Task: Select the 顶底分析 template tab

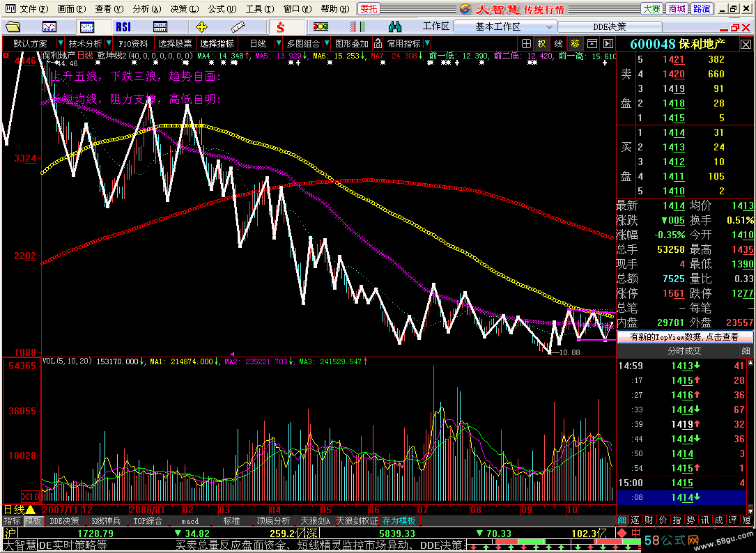Action: [x=273, y=521]
